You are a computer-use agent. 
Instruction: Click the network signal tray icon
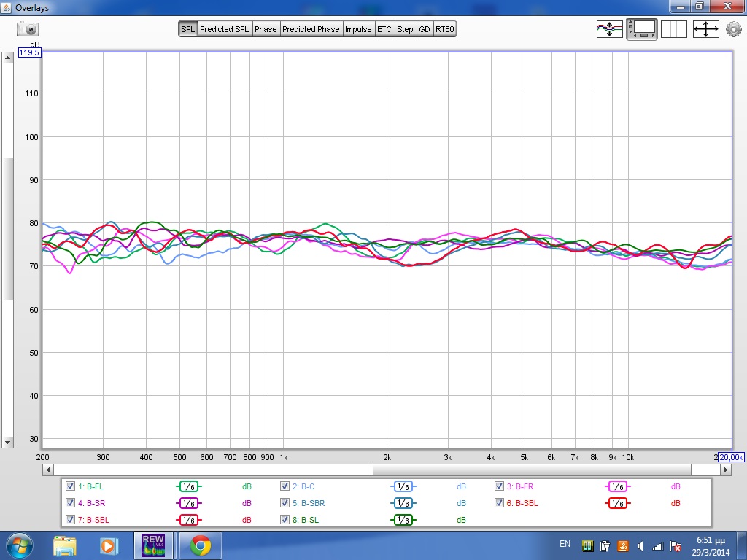[657, 546]
